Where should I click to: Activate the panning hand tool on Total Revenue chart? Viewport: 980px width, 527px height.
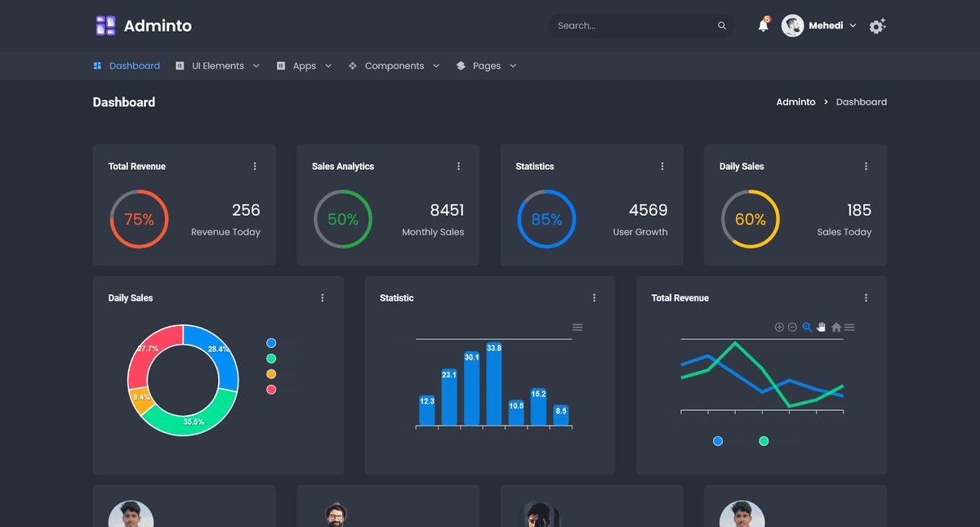click(821, 327)
